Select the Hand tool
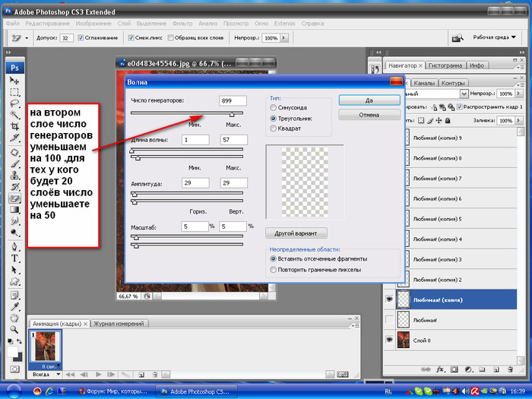The height and width of the screenshot is (399, 532). 14,318
